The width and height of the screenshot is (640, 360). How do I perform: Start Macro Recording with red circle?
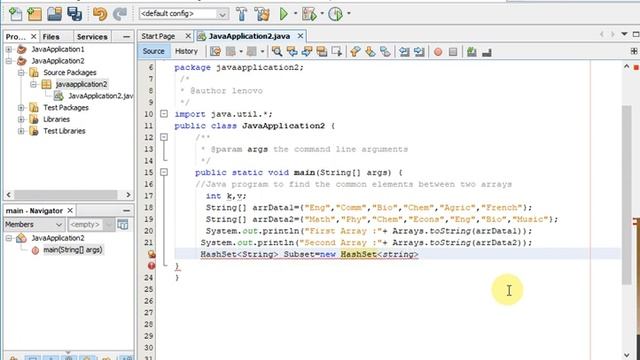pos(438,52)
